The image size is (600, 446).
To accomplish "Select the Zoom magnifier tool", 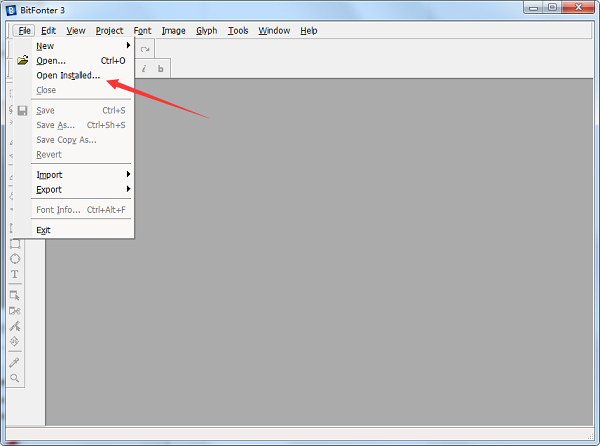I will point(15,378).
